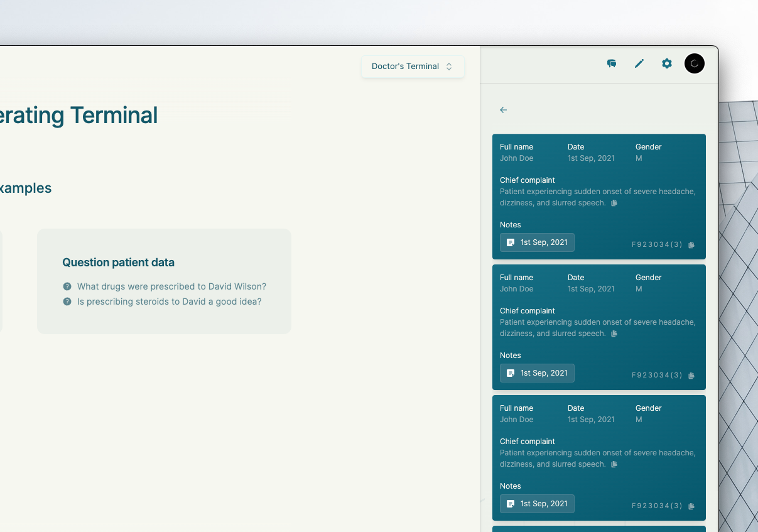Select "What drugs were prescribed to David Wilson?"
The height and width of the screenshot is (532, 758).
(x=171, y=286)
